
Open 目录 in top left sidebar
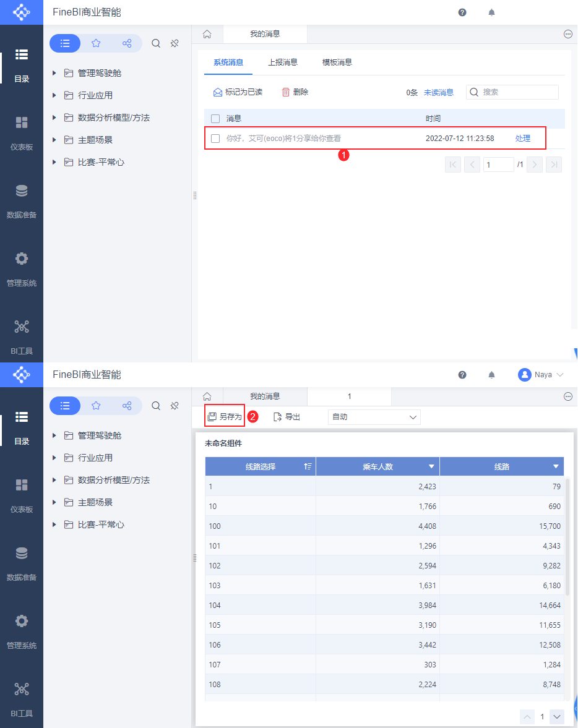(x=22, y=66)
